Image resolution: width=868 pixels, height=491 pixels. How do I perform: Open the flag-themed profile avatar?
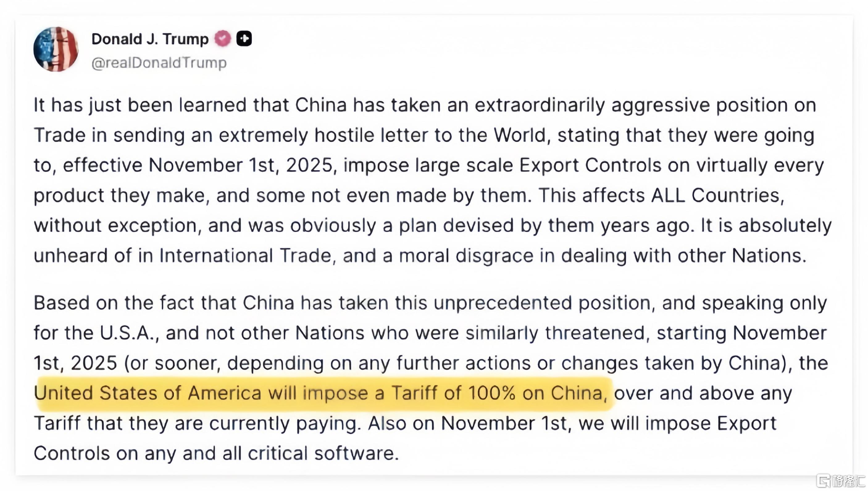point(56,49)
